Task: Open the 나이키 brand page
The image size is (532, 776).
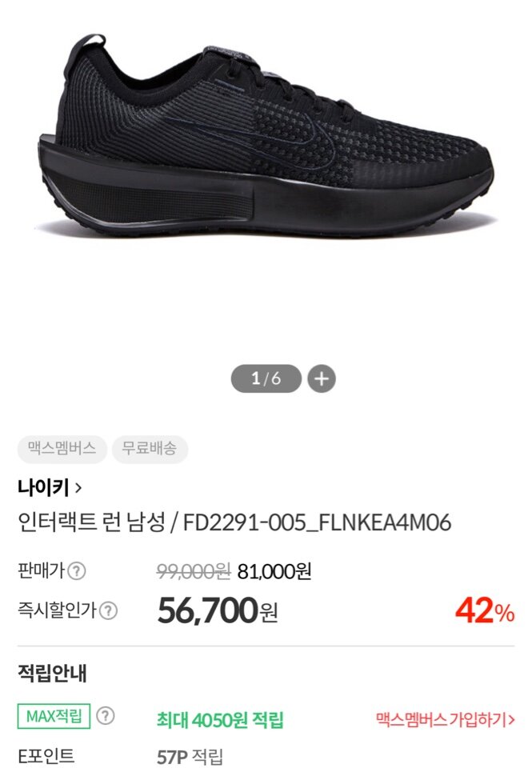Action: tap(43, 488)
